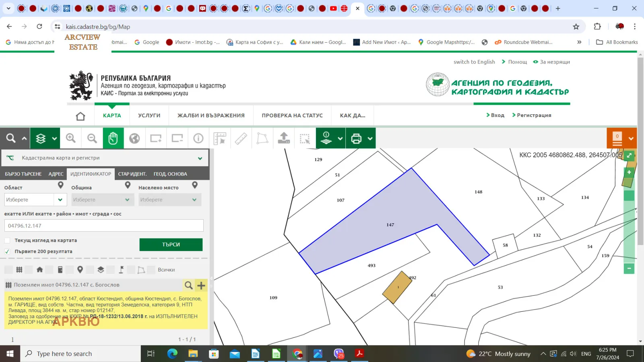Click the 'switch to English' link
644x362 pixels.
click(474, 62)
